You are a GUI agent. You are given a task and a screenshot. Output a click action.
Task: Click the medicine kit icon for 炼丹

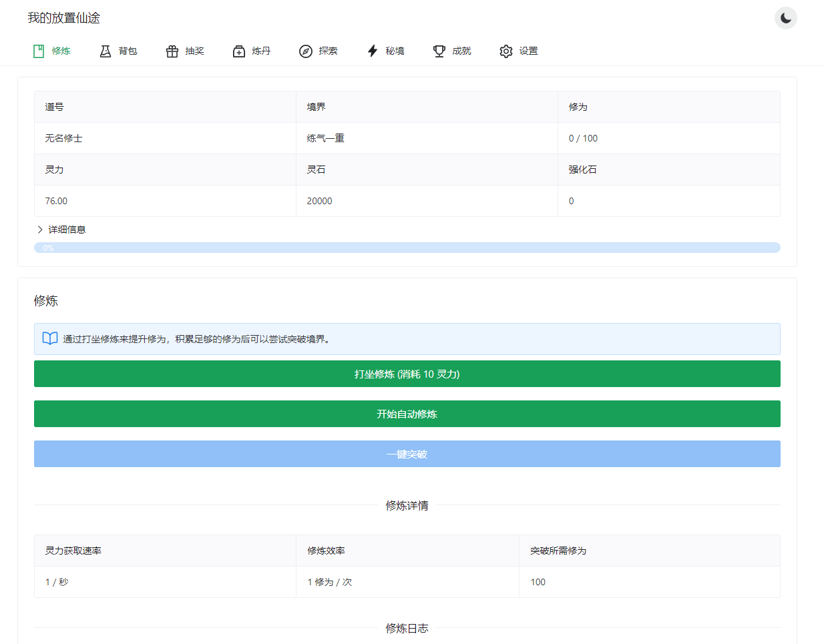pos(239,51)
